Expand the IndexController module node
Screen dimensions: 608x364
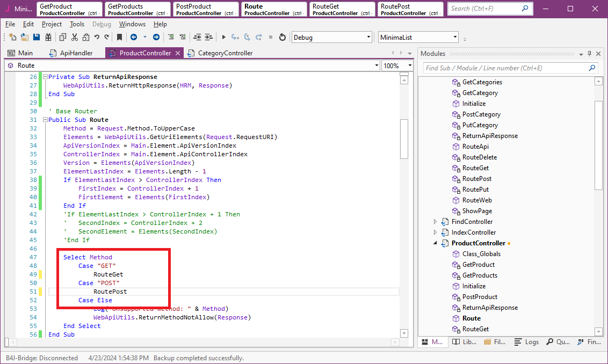pos(435,232)
